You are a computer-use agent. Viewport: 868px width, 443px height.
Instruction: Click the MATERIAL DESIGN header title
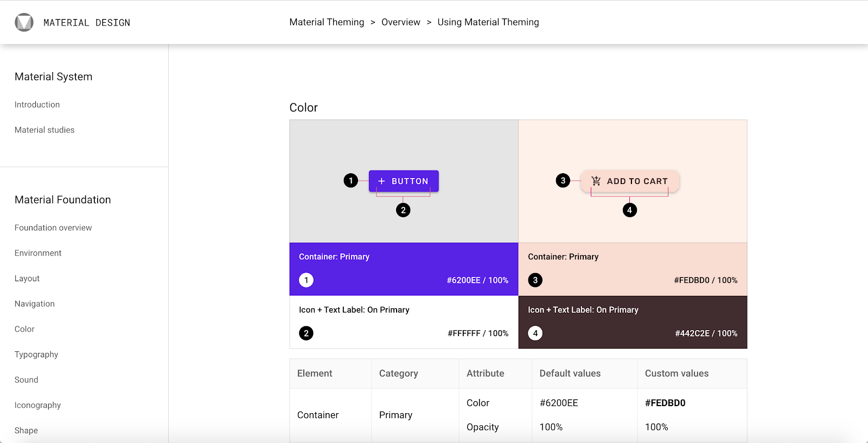point(87,23)
